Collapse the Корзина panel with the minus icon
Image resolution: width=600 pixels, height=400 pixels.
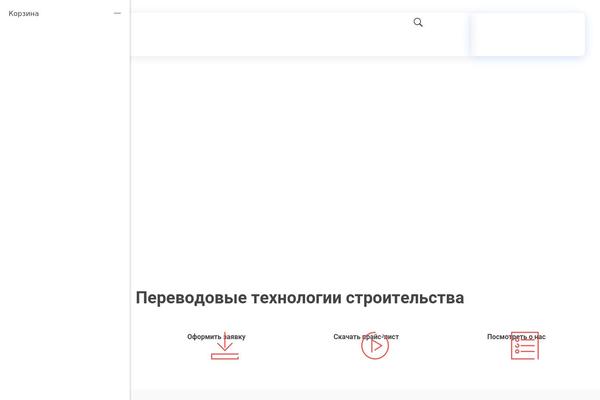pos(117,13)
